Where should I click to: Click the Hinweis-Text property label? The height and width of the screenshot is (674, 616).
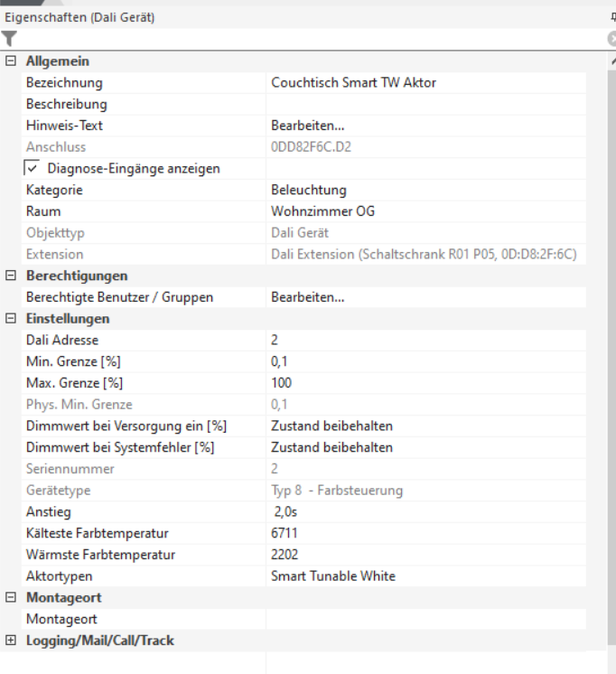pos(64,126)
